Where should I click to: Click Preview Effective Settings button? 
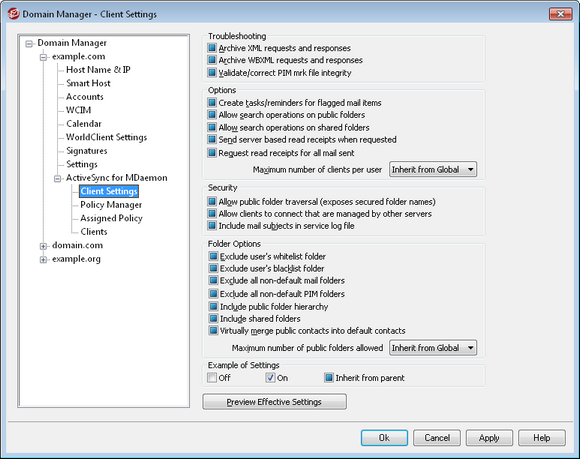click(x=274, y=402)
